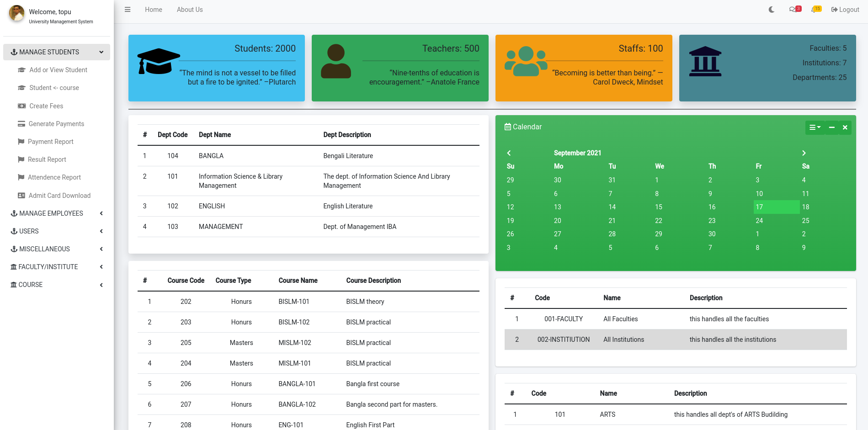Switch to the About Us page

189,9
